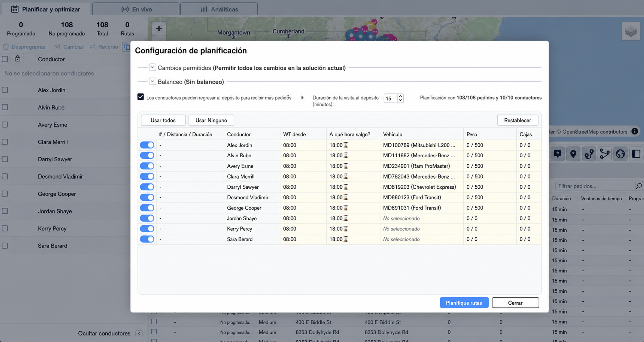Click hourglass icon in Avery Esme row

(x=345, y=166)
